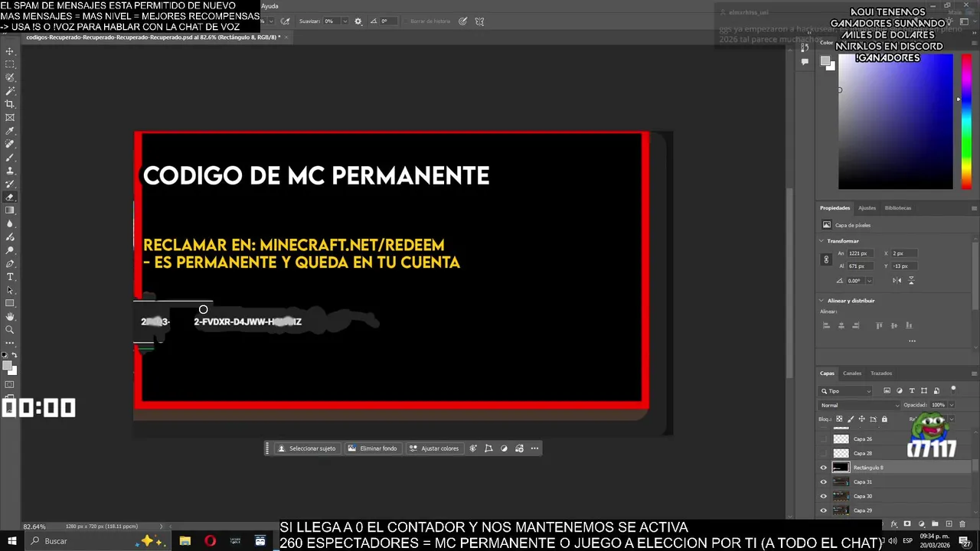Select the Frame tool
The image size is (980, 551).
point(10,118)
